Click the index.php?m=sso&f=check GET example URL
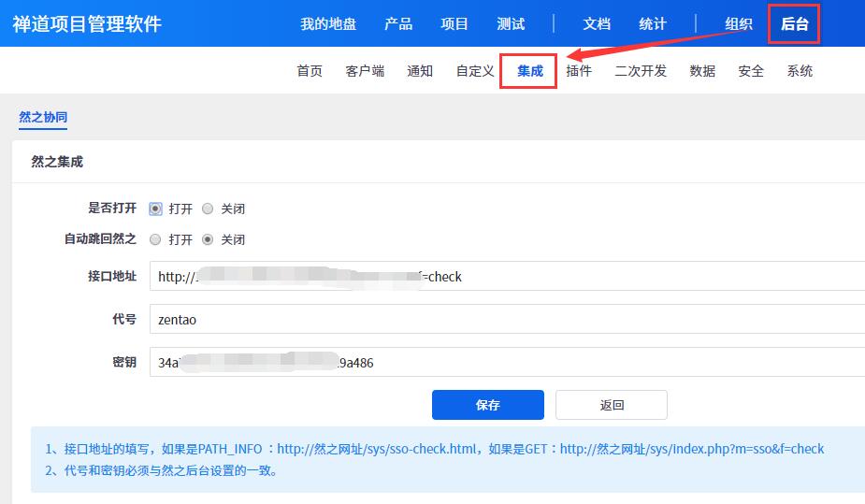This screenshot has height=504, width=865. coord(692,449)
